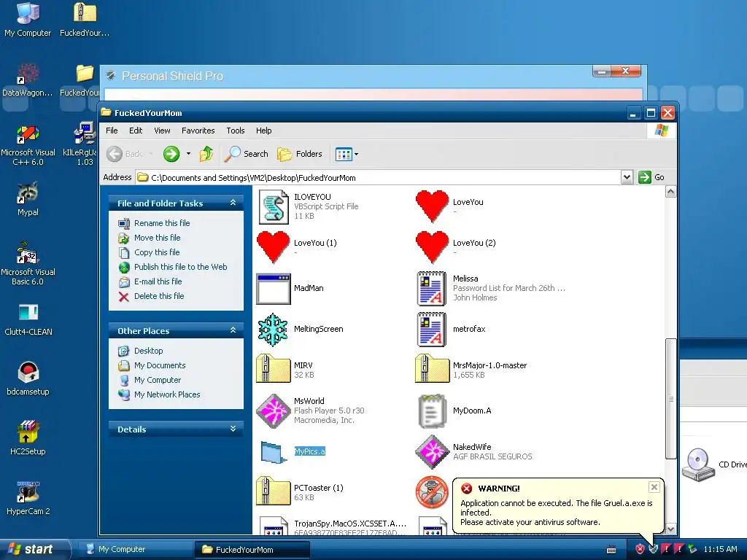
Task: Click the Start button
Action: 34,549
